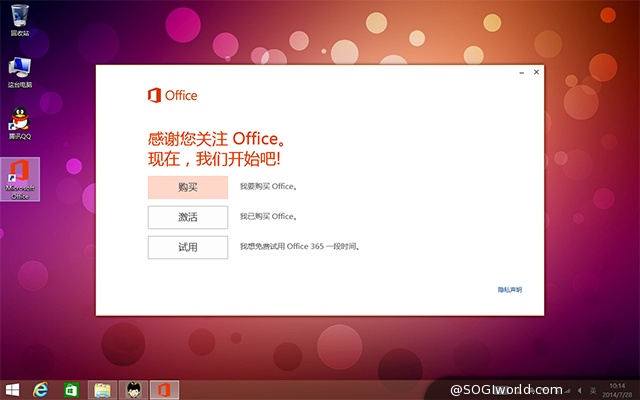Open the Windows Store taskbar icon

pos(71,390)
